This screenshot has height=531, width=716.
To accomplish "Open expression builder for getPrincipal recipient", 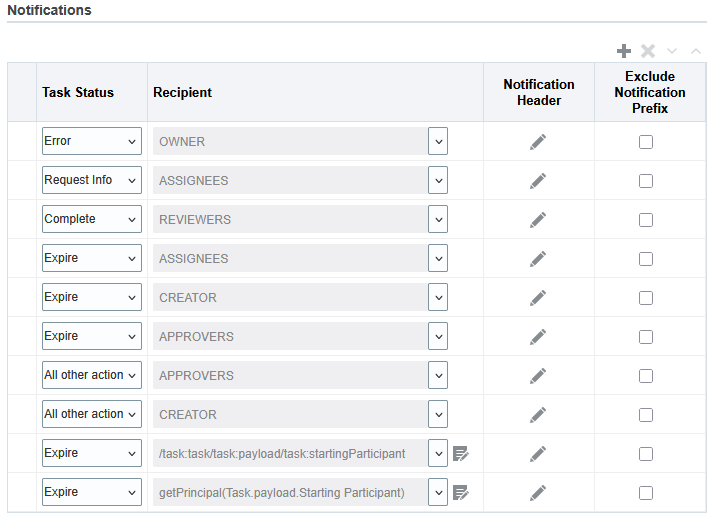I will pos(461,493).
